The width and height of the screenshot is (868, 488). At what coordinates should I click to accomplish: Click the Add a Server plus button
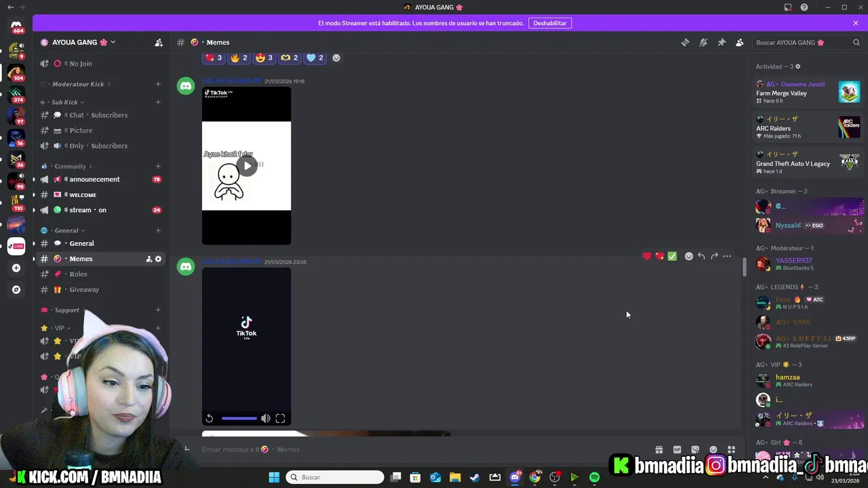(16, 268)
